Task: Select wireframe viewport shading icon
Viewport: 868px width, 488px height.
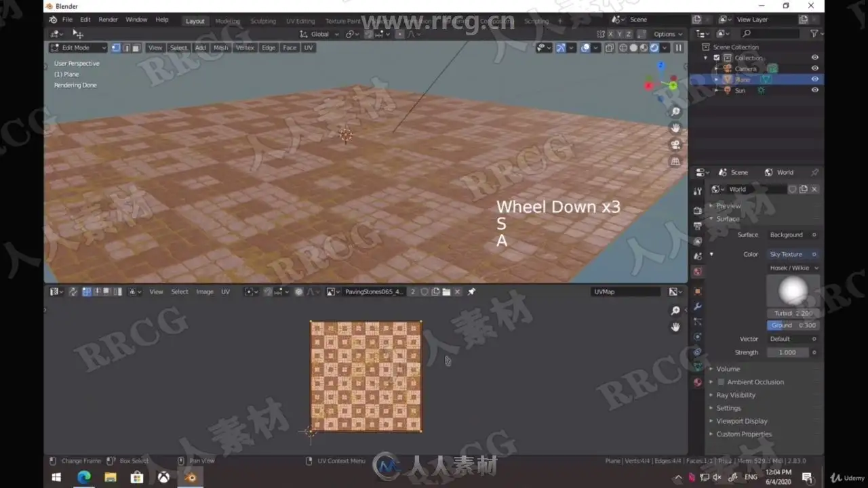Action: (623, 48)
